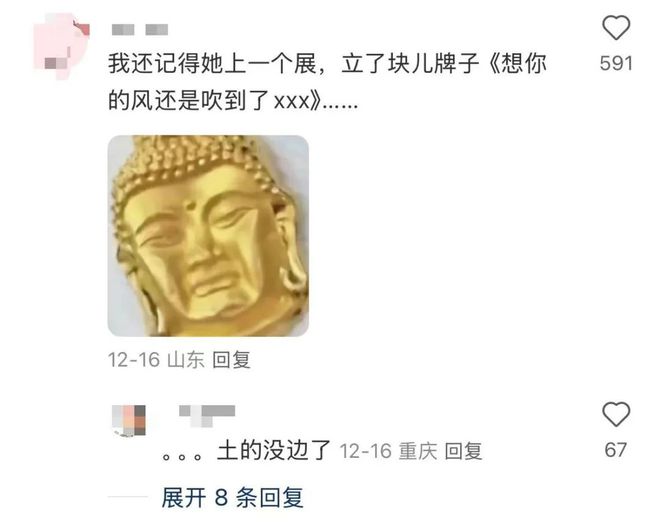Open the top commenter's pink avatar
The width and height of the screenshot is (660, 524).
click(61, 46)
